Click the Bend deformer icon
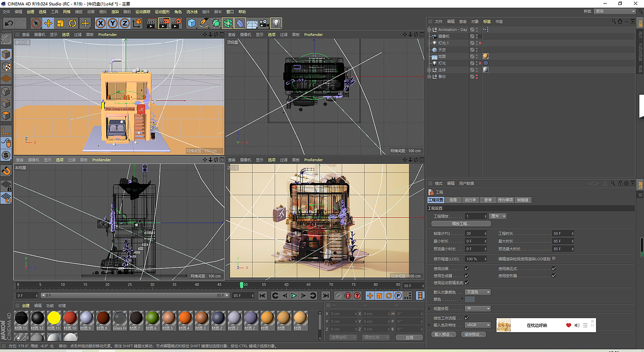Viewport: 644px width, 352px height. (x=240, y=23)
